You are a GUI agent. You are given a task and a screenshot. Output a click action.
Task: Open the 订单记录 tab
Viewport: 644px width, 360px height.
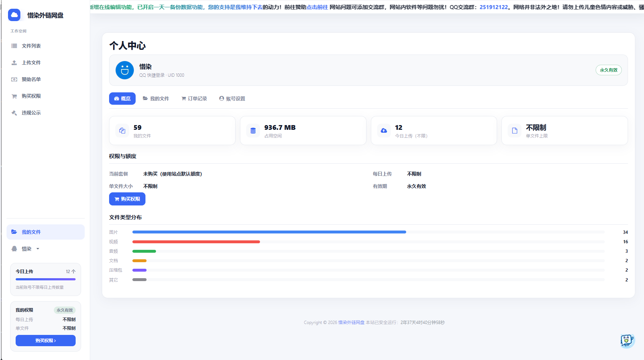pyautogui.click(x=194, y=99)
